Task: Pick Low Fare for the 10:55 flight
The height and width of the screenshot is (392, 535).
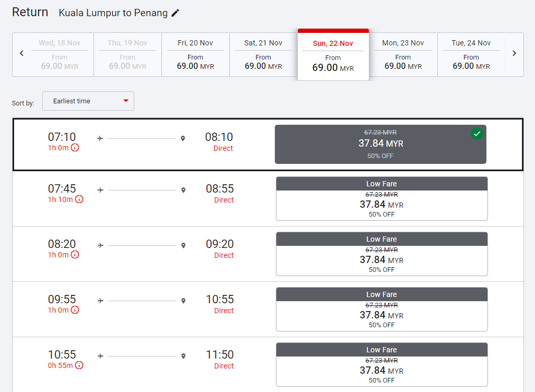Action: tap(381, 365)
